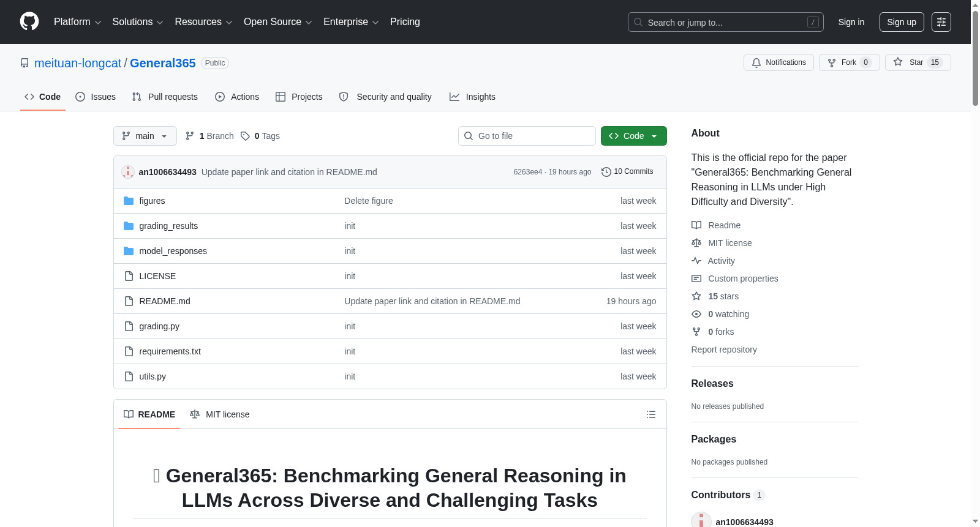Click the book icon next to Readme
This screenshot has width=980, height=527.
click(x=696, y=225)
